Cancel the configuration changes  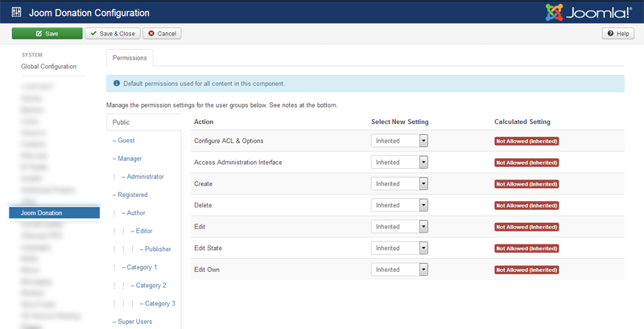coord(162,33)
